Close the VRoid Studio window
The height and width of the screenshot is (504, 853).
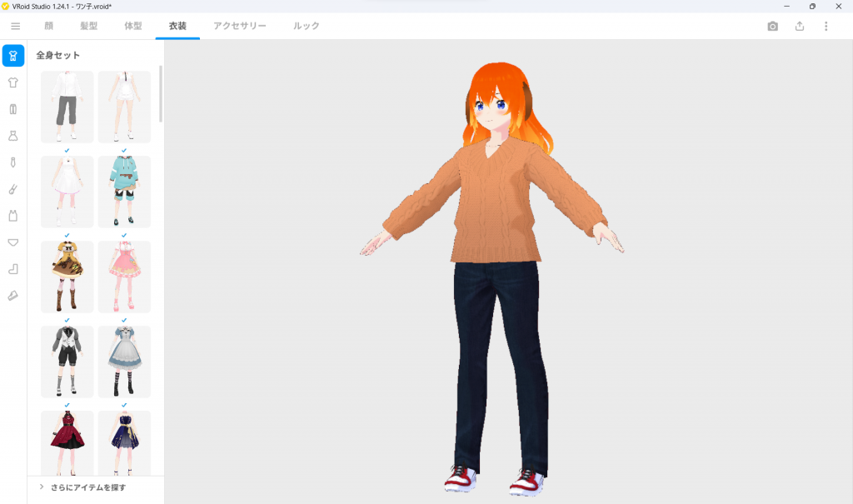coord(838,6)
